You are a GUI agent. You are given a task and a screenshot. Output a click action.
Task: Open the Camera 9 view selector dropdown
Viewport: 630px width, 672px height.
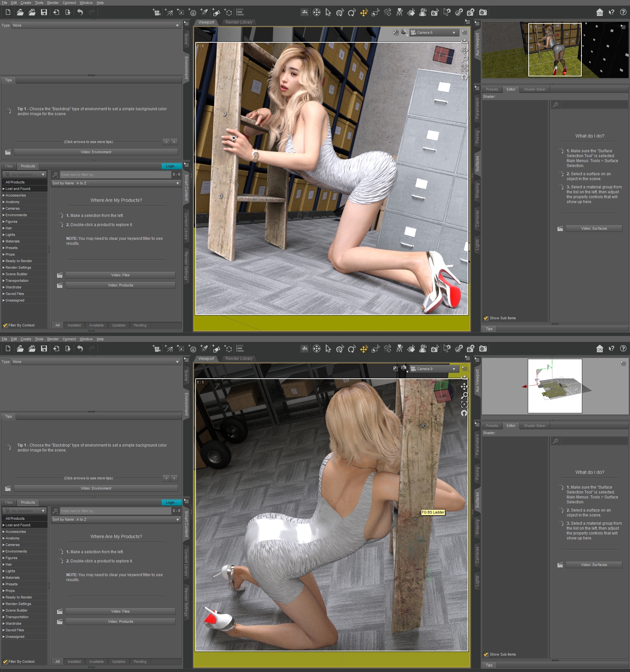pyautogui.click(x=433, y=369)
